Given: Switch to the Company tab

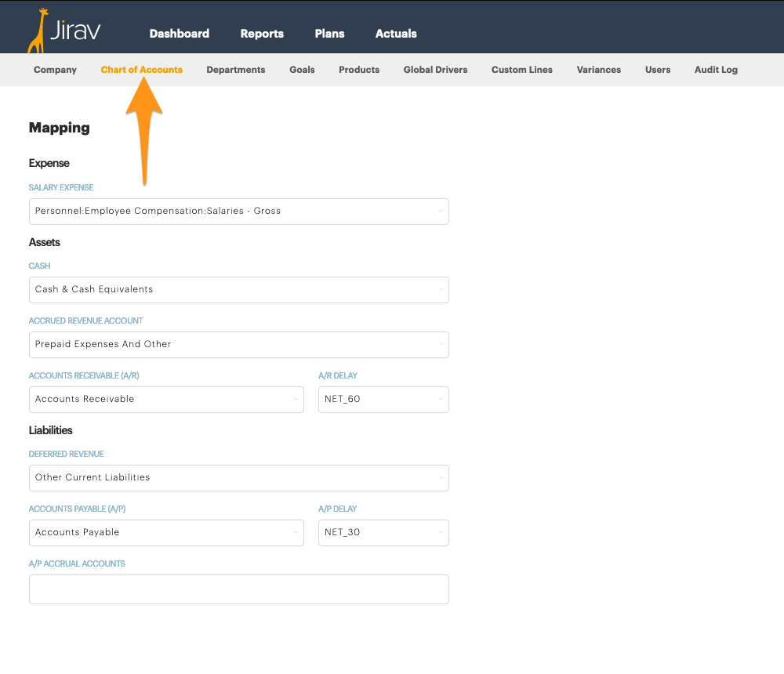Looking at the screenshot, I should click(55, 70).
